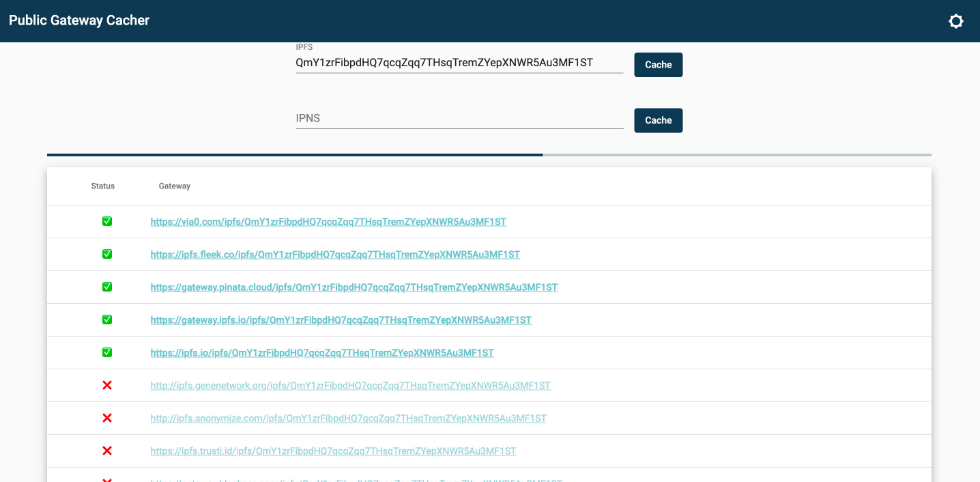The width and height of the screenshot is (980, 482).
Task: Click the green checkmark for via0.com gateway
Action: point(107,222)
